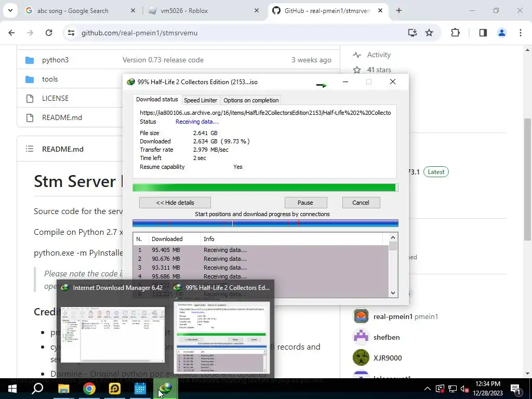This screenshot has width=532, height=399.
Task: Open the Activity link in sidebar
Action: [379, 55]
